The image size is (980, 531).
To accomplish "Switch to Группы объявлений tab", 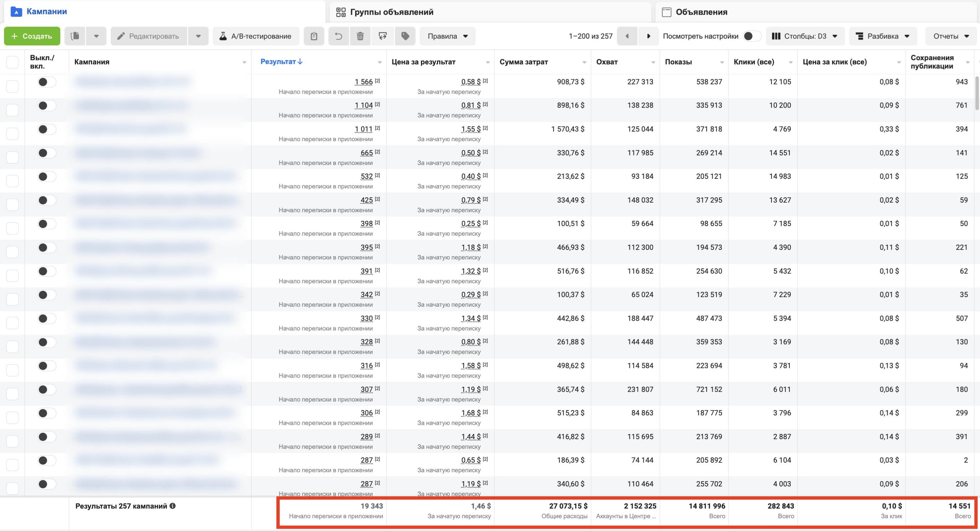I will click(x=490, y=12).
